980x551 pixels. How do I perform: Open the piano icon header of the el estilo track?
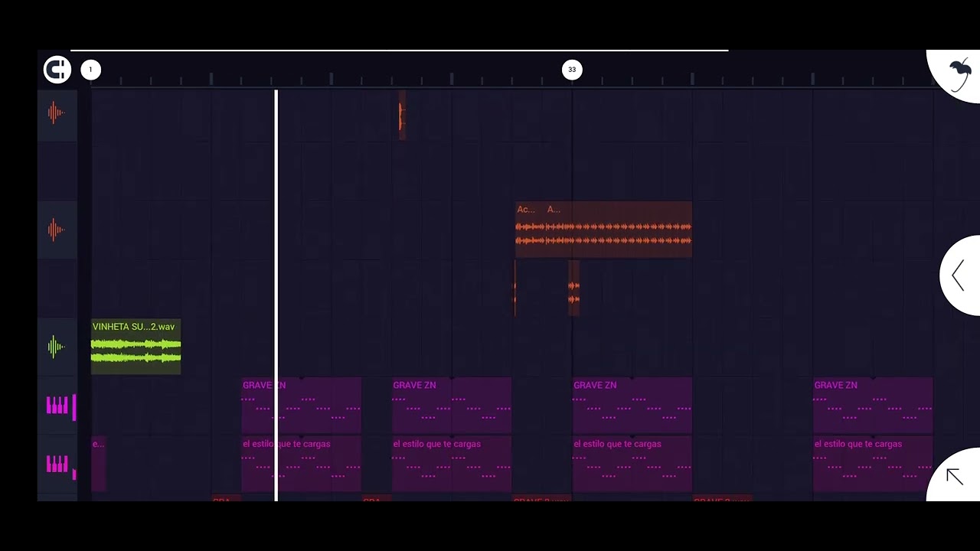58,465
